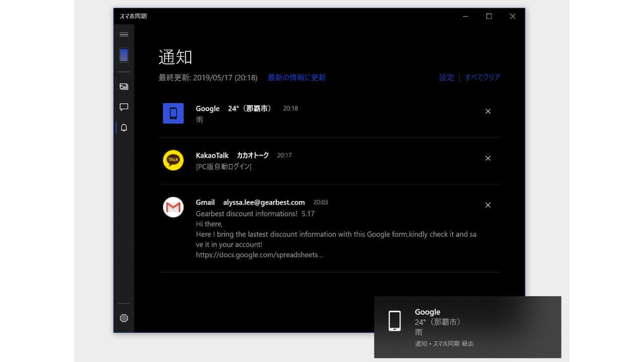Maximize the スマホ同期 window

coord(489,17)
